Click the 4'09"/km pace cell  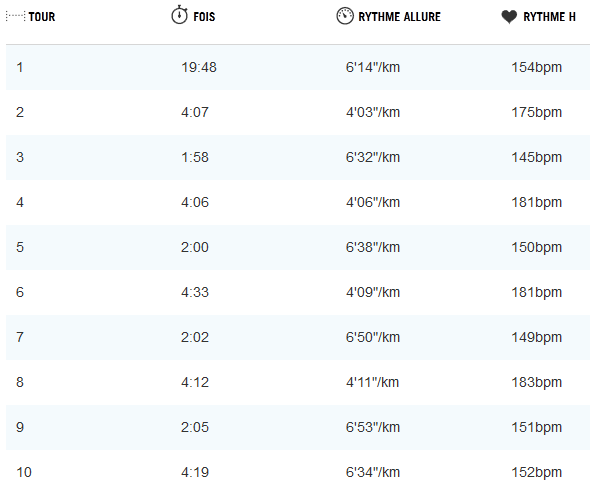click(373, 292)
